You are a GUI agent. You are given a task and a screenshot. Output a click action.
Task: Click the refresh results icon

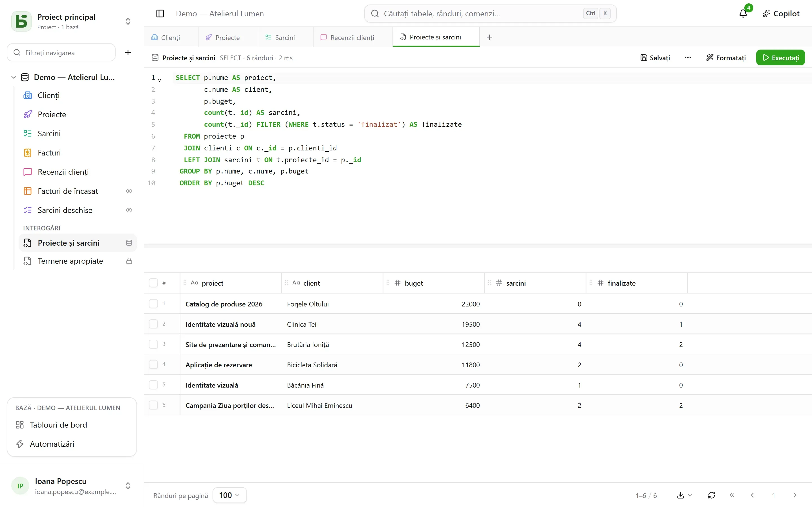click(x=712, y=495)
